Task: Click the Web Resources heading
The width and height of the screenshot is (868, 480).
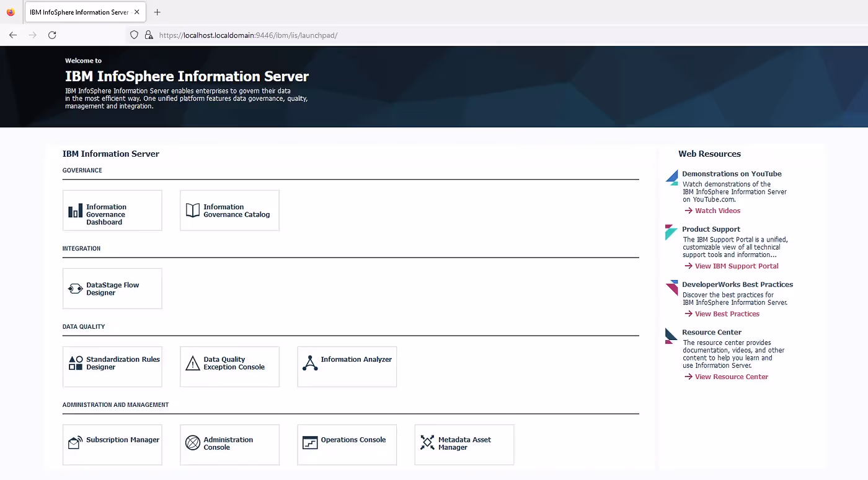Action: [x=709, y=154]
